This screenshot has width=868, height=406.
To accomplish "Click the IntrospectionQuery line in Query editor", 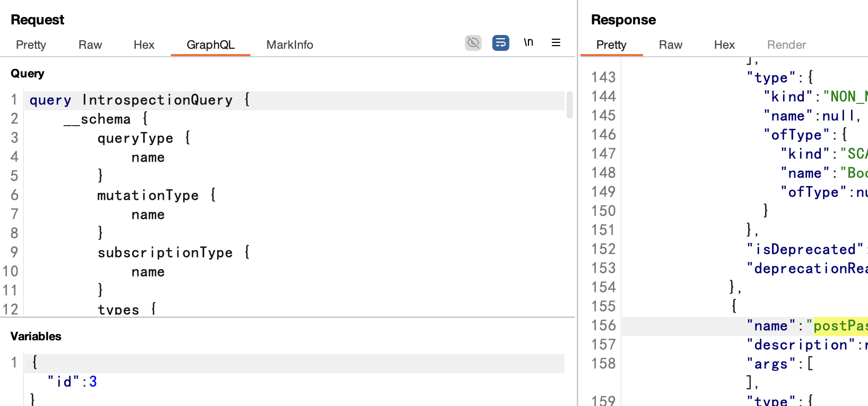I will click(x=157, y=100).
